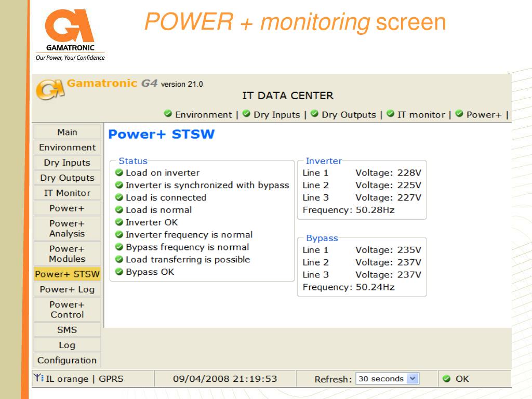Click Bypass Line 2 voltage value 237V
The image size is (532, 399).
click(x=409, y=262)
